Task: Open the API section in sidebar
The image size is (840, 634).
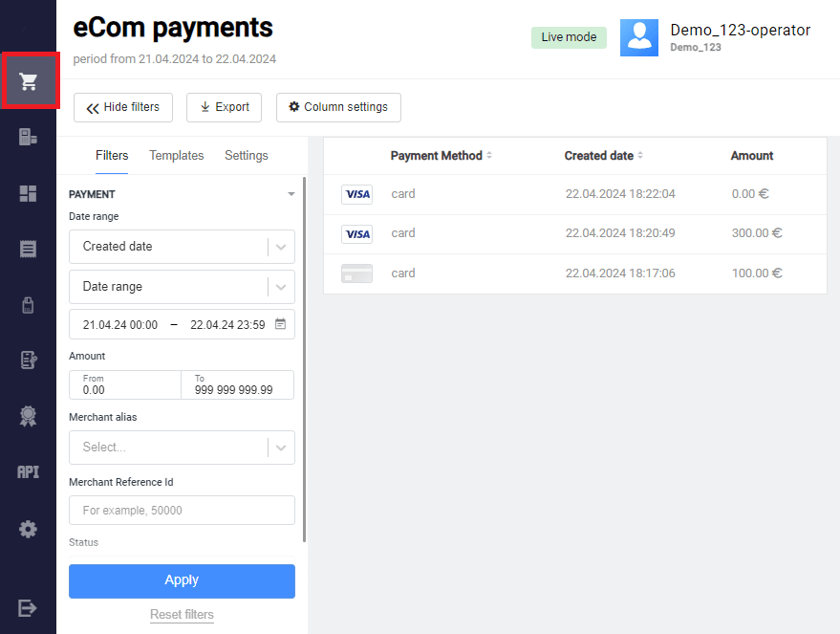Action: (x=28, y=472)
